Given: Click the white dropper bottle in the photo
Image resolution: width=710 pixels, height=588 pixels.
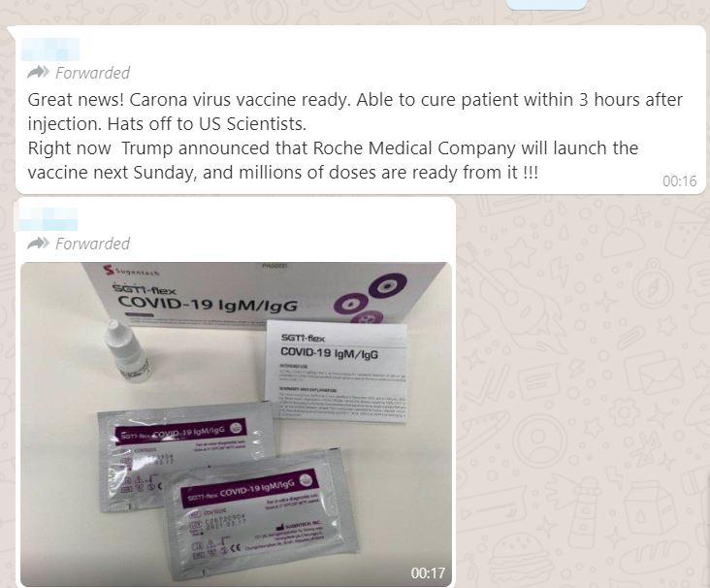Looking at the screenshot, I should (x=126, y=352).
